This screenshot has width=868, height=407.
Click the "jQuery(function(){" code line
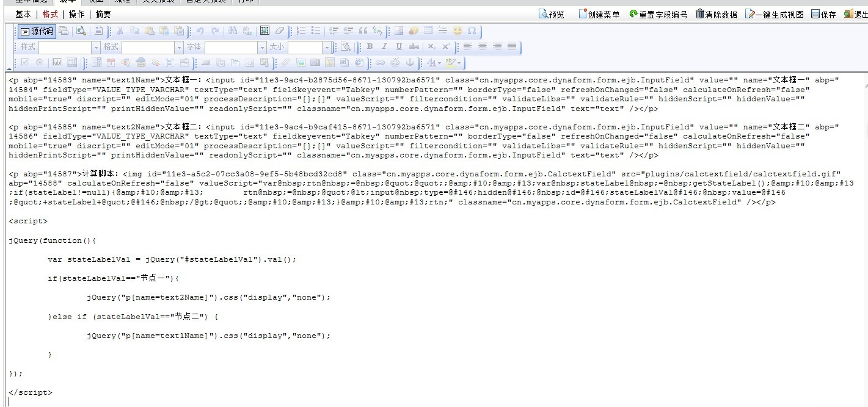pyautogui.click(x=53, y=240)
